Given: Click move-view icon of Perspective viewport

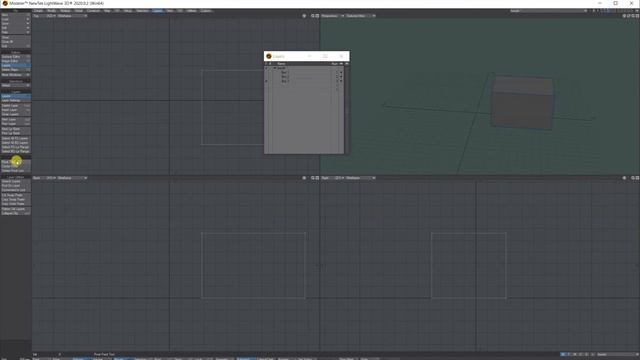Looking at the screenshot, I should (x=624, y=16).
